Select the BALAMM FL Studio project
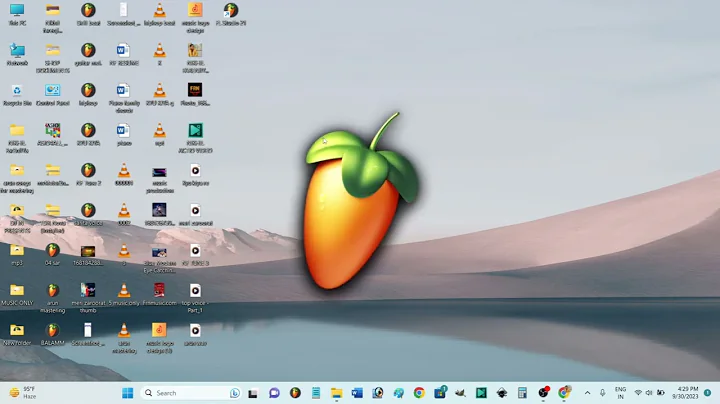Image resolution: width=720 pixels, height=404 pixels. pos(52,335)
